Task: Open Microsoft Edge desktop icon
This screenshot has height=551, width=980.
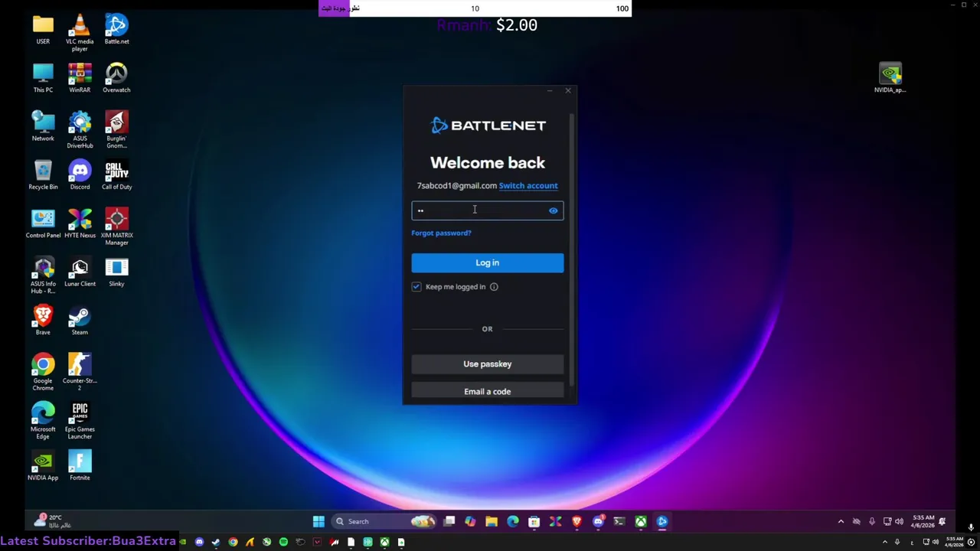Action: pyautogui.click(x=43, y=421)
